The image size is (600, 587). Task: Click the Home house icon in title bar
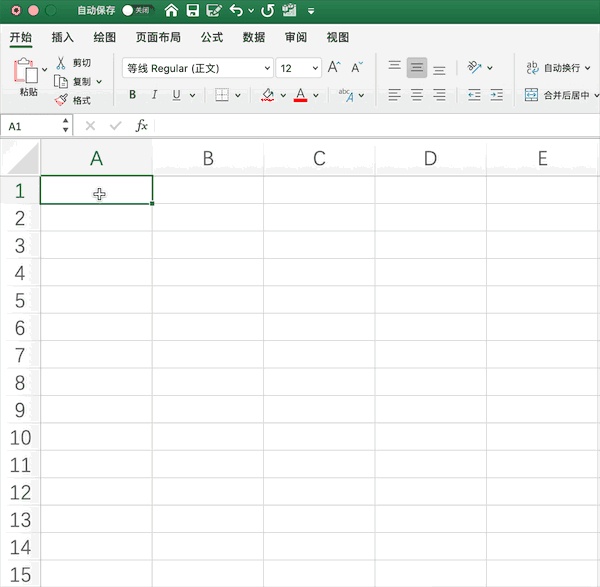(171, 10)
